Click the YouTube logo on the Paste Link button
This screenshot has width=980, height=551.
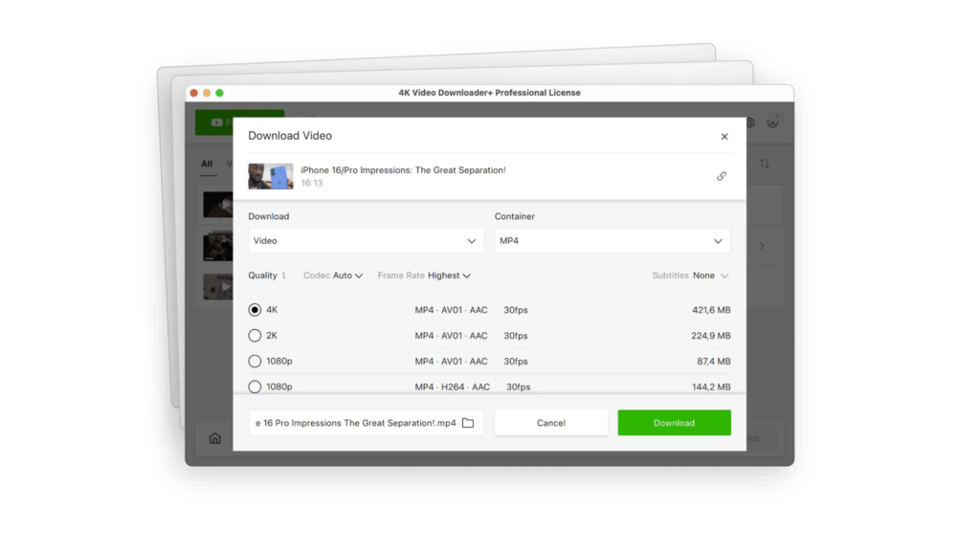pos(217,122)
